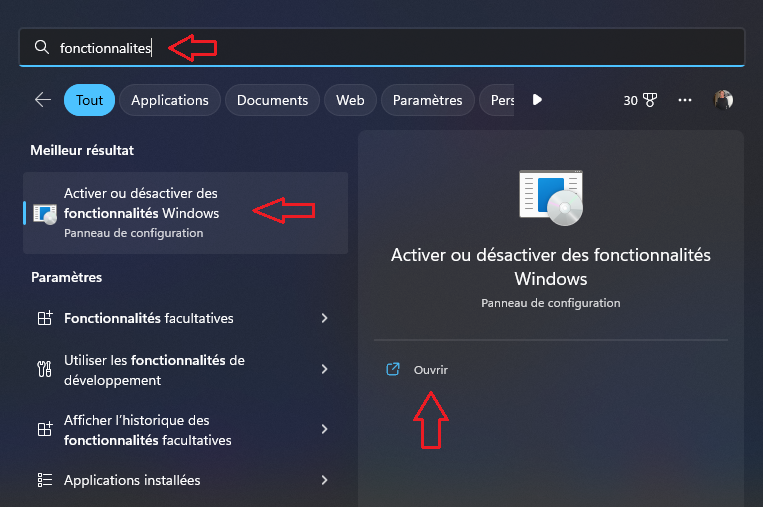Click the Ouvrir action
This screenshot has height=507, width=763.
click(431, 370)
